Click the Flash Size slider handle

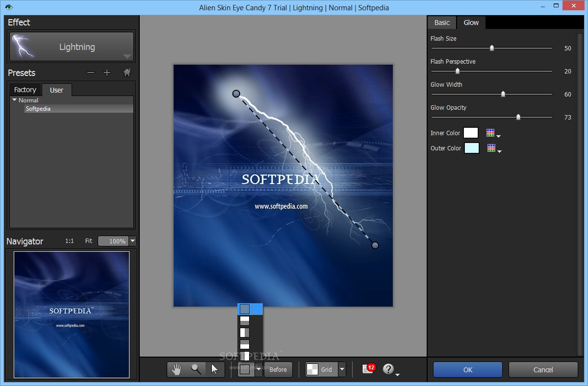coord(492,48)
